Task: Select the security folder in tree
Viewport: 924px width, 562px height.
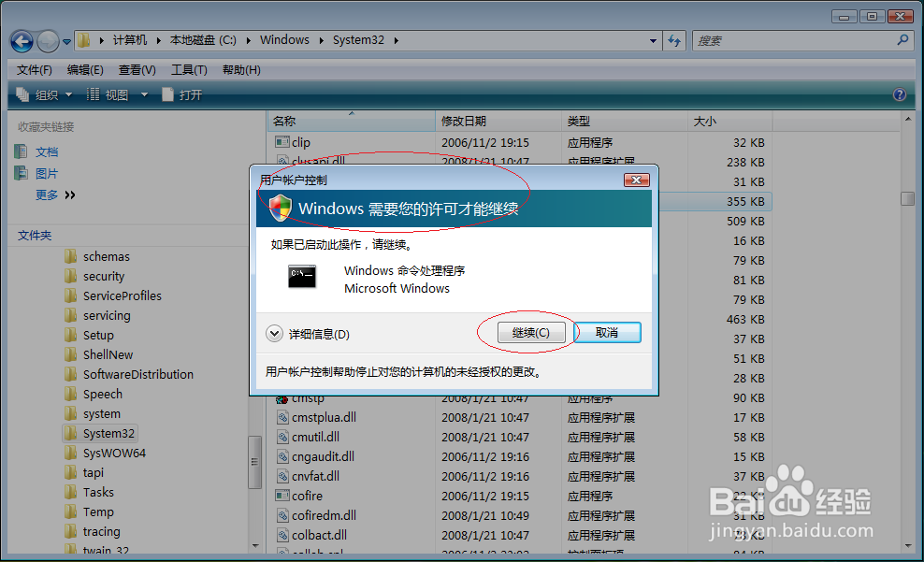Action: click(104, 276)
